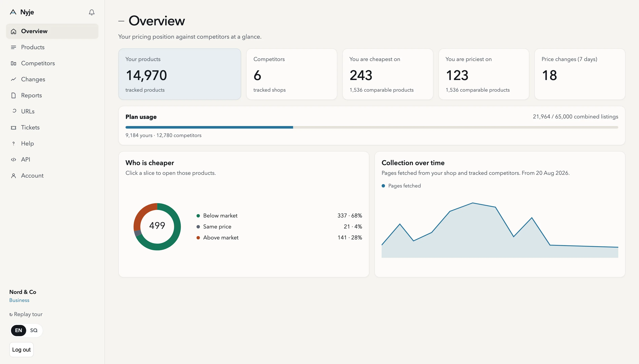Click the Log out button
Image resolution: width=639 pixels, height=364 pixels.
21,349
